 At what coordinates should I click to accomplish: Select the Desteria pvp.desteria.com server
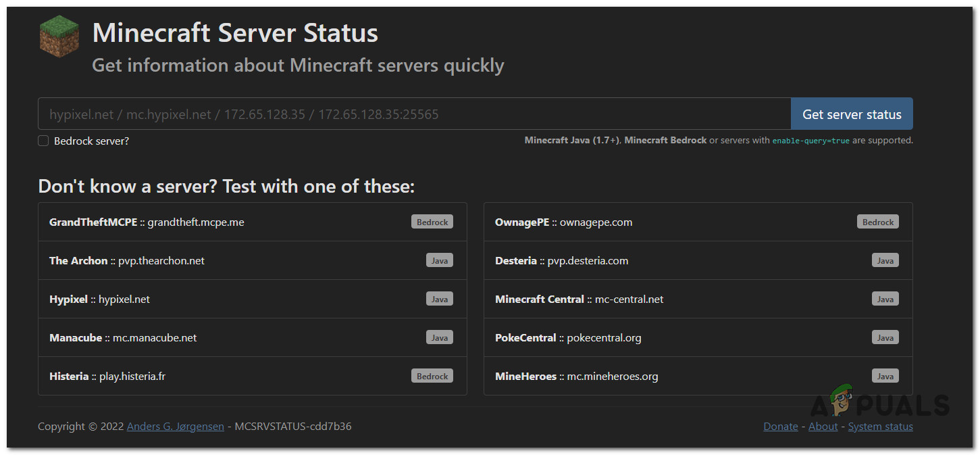[698, 260]
